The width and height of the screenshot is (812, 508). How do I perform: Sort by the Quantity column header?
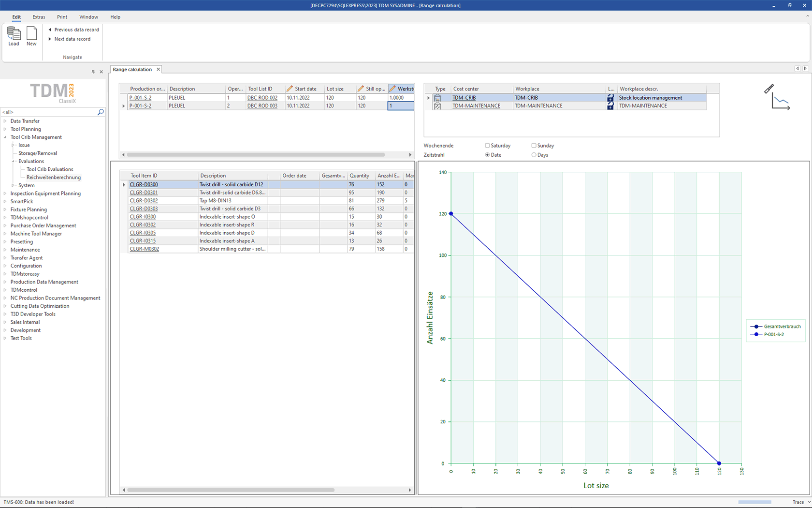coord(362,176)
